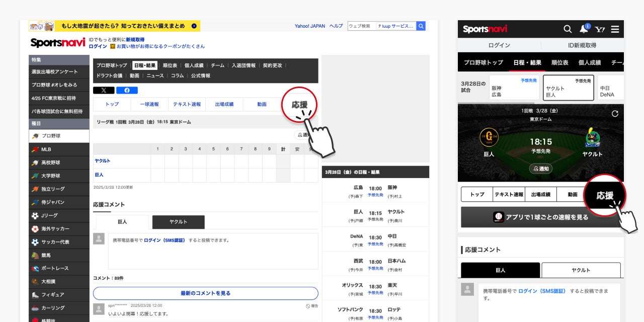Tap 通知 button in mobile scoreboard
This screenshot has height=322, width=644.
point(540,169)
